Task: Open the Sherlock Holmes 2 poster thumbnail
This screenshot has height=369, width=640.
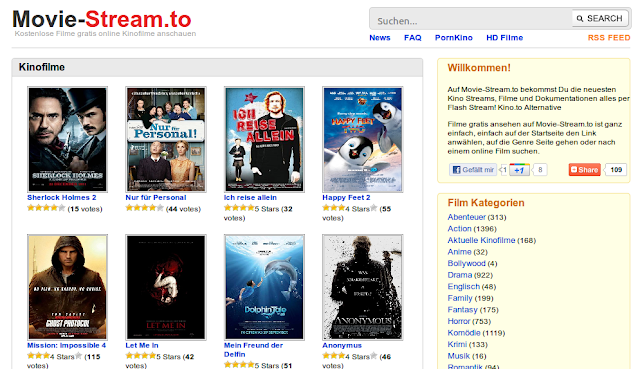Action: tap(68, 139)
